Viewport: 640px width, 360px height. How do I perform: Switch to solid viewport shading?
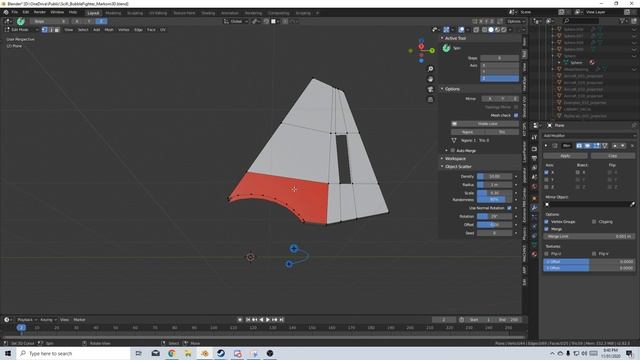(x=491, y=30)
